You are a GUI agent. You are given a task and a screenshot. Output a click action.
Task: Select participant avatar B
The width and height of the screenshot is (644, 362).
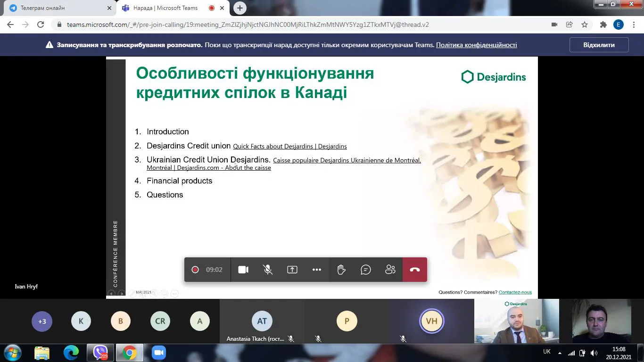pyautogui.click(x=121, y=321)
